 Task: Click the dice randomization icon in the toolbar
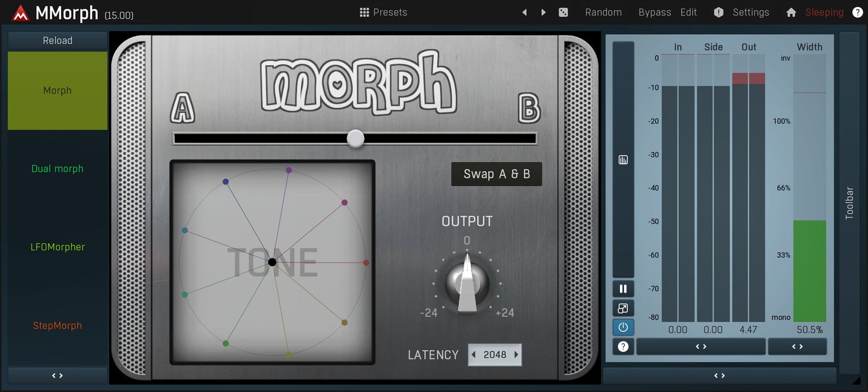[563, 12]
